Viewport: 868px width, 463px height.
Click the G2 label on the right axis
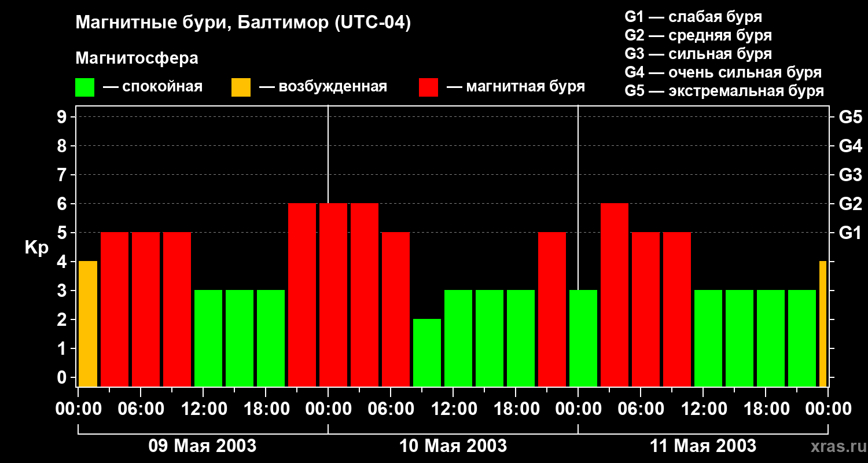(x=850, y=204)
